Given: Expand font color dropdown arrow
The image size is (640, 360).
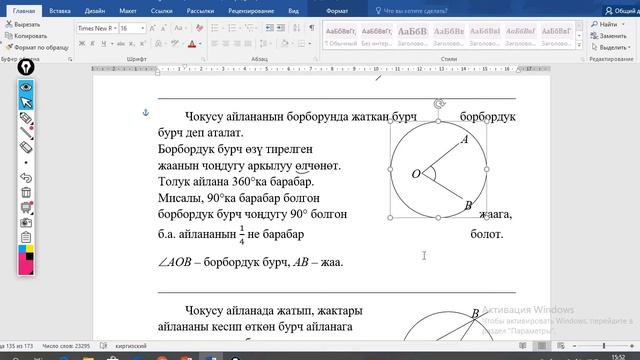Looking at the screenshot, I should pos(200,44).
